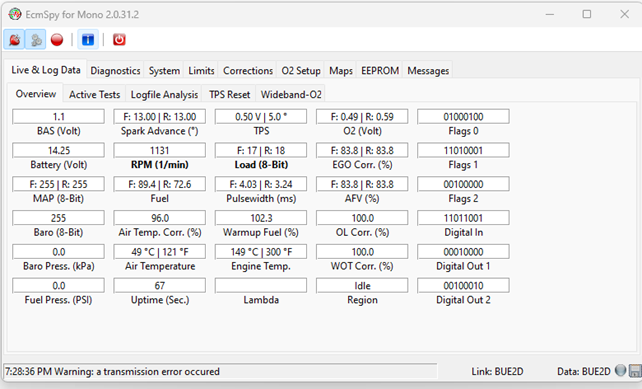Click the round status indicator beside Data: BUE2D

click(620, 370)
